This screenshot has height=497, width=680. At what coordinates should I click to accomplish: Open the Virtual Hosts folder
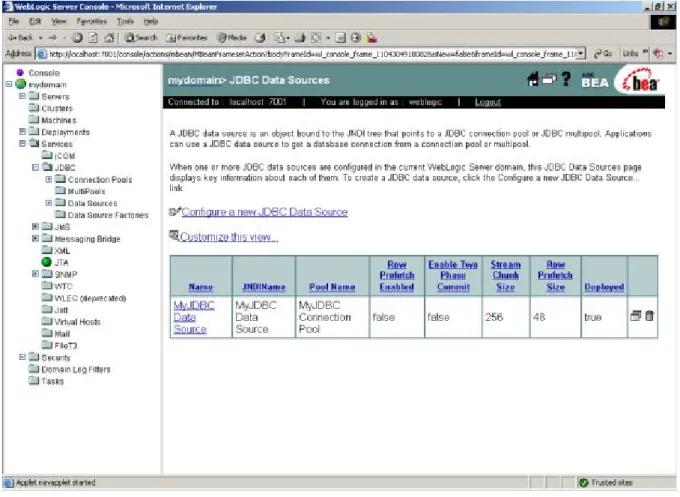point(77,322)
